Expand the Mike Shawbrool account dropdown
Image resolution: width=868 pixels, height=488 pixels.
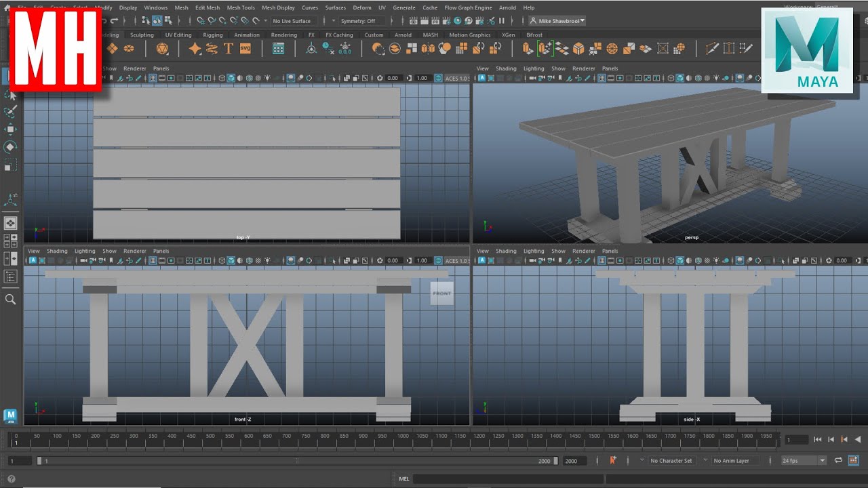click(557, 21)
